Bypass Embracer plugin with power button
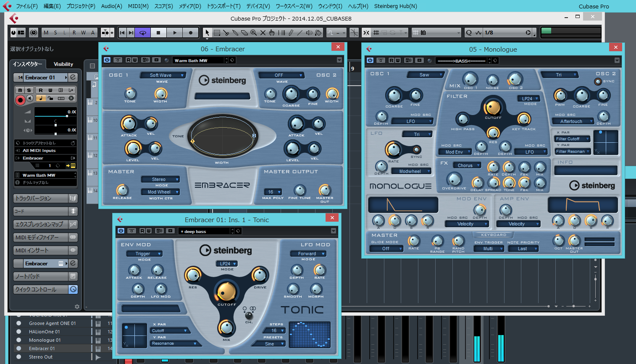 tap(107, 60)
